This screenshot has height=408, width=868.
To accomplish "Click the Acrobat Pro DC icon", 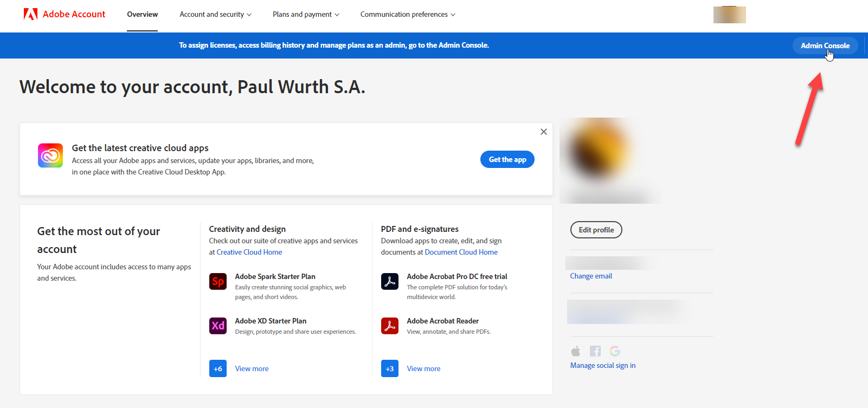I will (390, 281).
